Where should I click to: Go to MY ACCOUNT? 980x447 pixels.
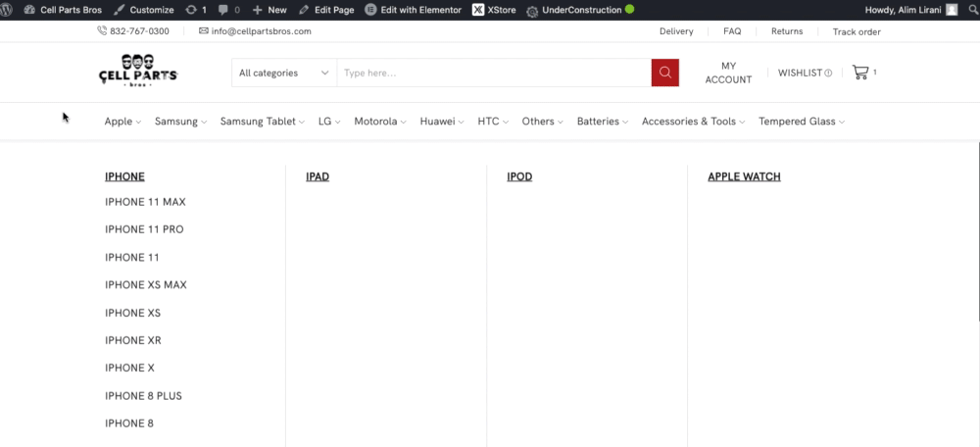click(x=728, y=73)
